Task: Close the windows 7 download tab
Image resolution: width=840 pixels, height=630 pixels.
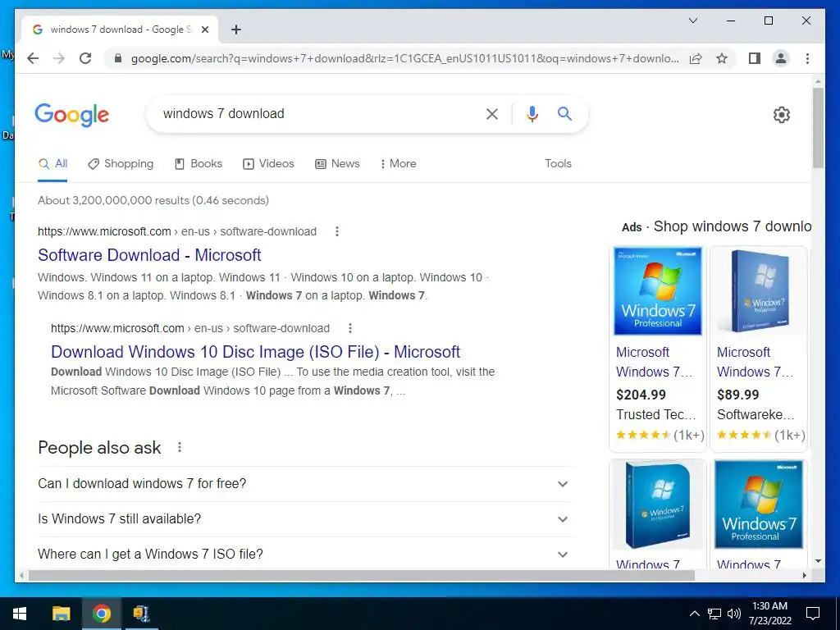Action: coord(204,30)
